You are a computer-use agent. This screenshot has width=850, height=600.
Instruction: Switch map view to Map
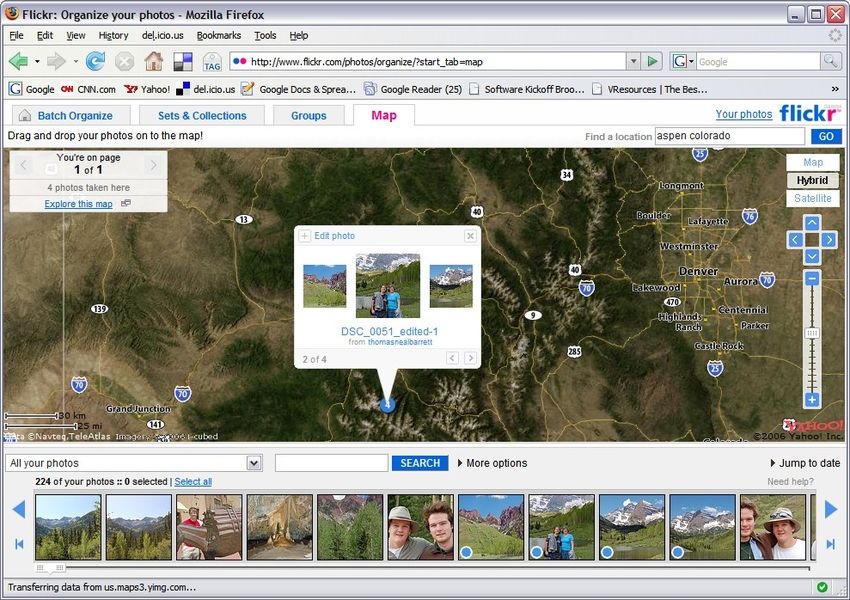813,162
